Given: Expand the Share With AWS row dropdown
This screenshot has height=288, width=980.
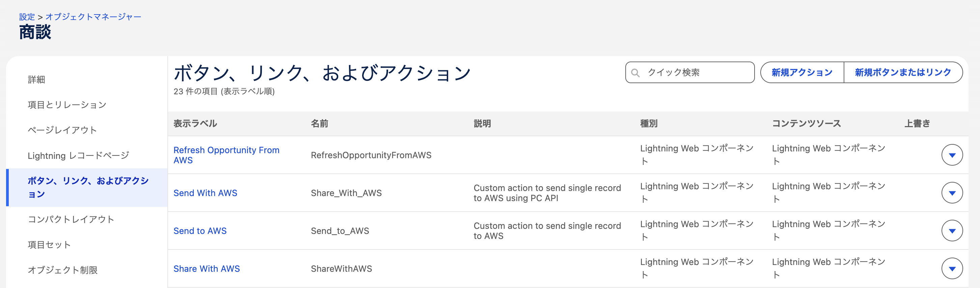Looking at the screenshot, I should (x=951, y=269).
